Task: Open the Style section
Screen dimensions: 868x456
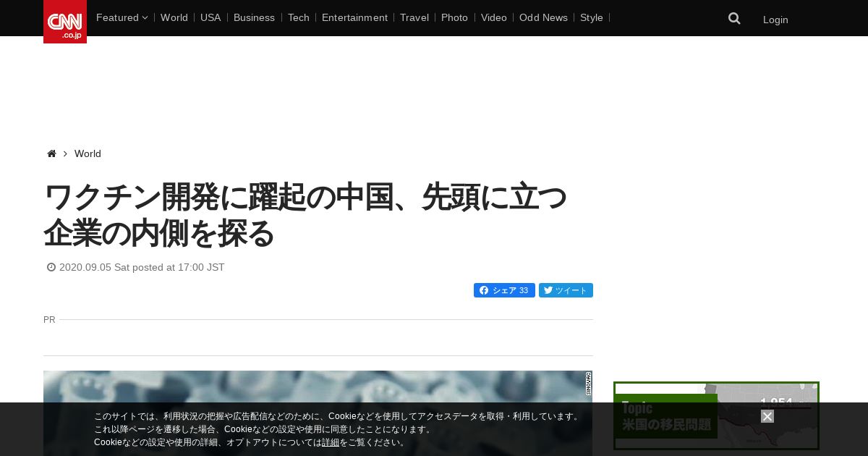Action: tap(592, 17)
